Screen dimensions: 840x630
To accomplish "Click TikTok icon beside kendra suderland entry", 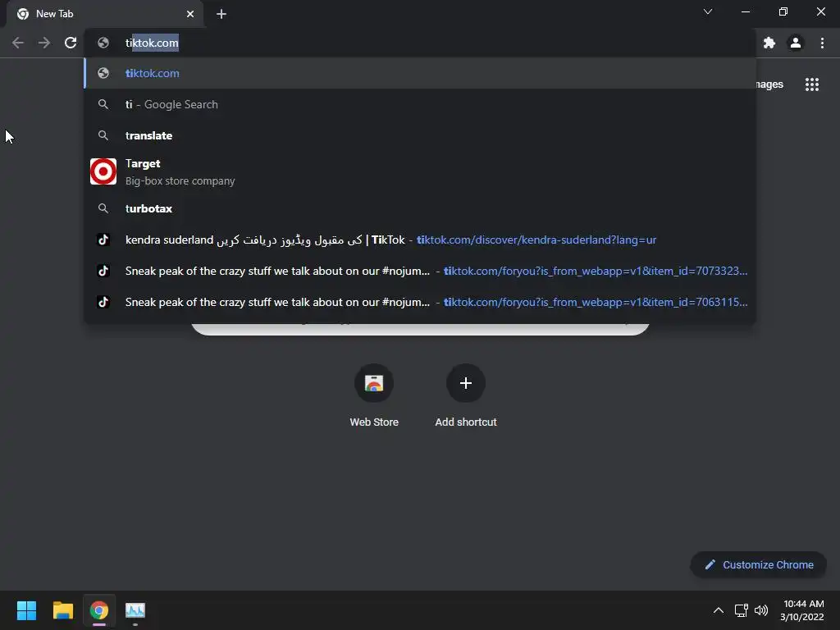I will (x=103, y=240).
